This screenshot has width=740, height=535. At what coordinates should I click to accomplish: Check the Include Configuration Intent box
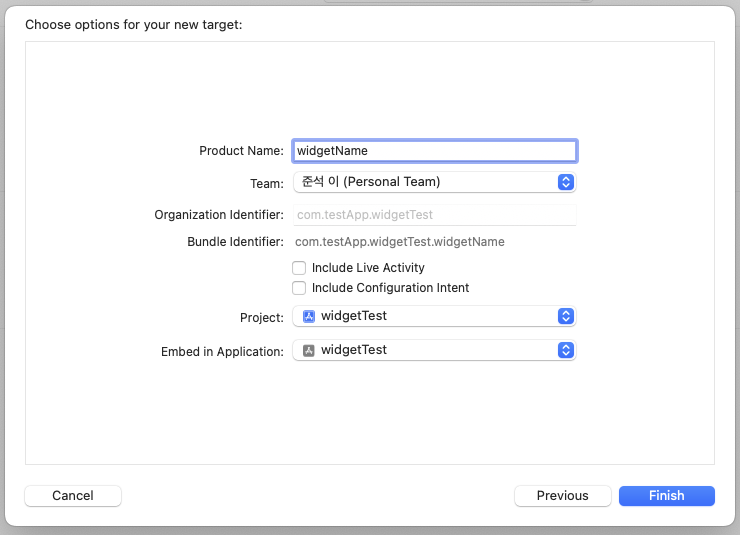point(299,288)
